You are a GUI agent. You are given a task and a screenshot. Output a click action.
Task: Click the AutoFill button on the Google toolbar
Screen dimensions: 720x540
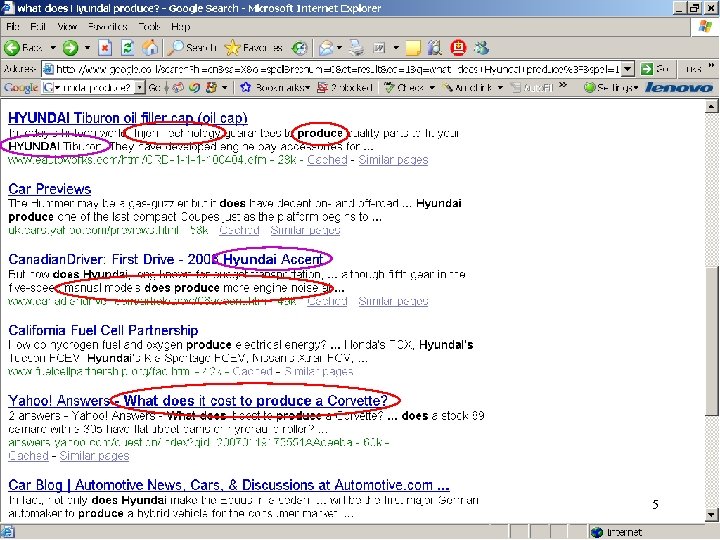tap(532, 87)
